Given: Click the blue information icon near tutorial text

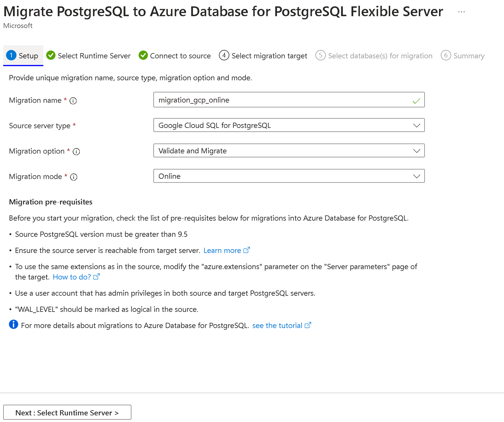Looking at the screenshot, I should pyautogui.click(x=14, y=325).
